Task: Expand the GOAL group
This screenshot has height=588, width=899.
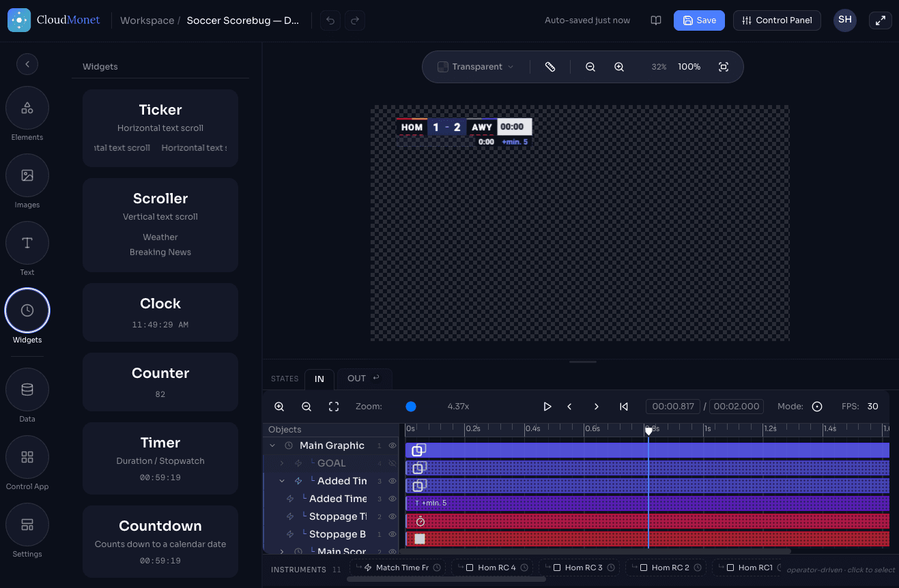Action: pyautogui.click(x=281, y=463)
